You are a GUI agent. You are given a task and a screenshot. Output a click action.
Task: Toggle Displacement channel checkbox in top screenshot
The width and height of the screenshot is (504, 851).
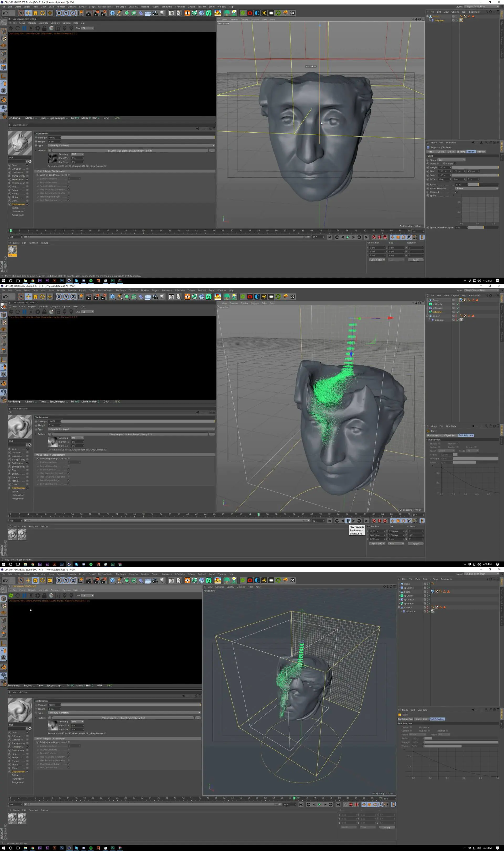pyautogui.click(x=27, y=204)
